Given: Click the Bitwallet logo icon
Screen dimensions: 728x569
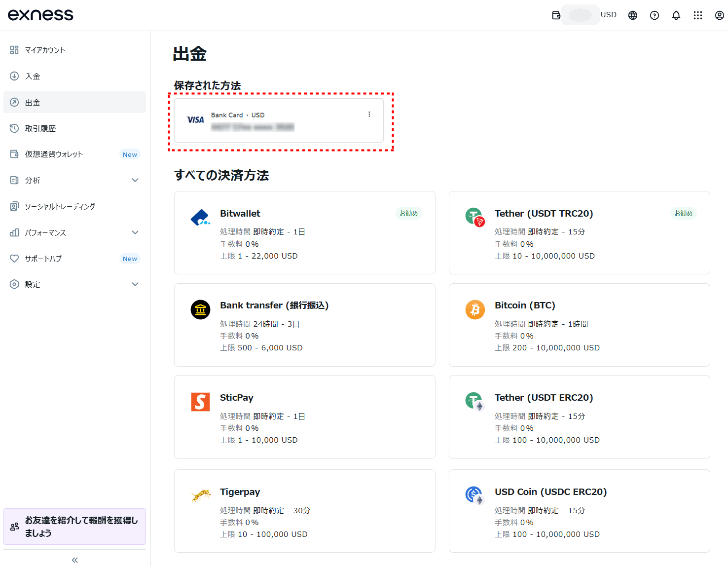Looking at the screenshot, I should click(200, 218).
